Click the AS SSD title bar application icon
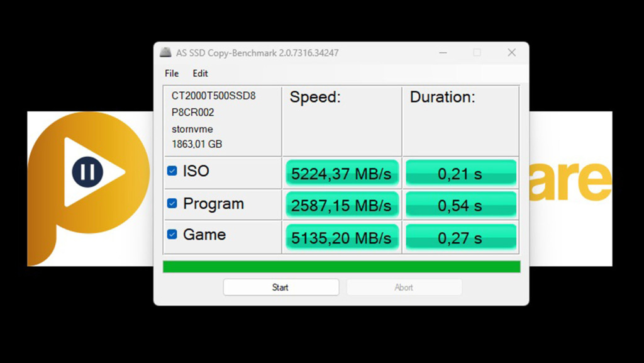This screenshot has height=363, width=644. [166, 53]
